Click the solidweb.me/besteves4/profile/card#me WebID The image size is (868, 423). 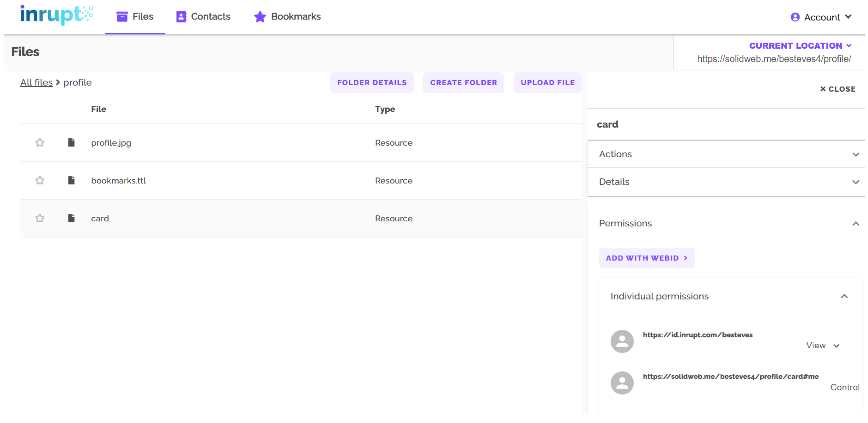tap(731, 376)
